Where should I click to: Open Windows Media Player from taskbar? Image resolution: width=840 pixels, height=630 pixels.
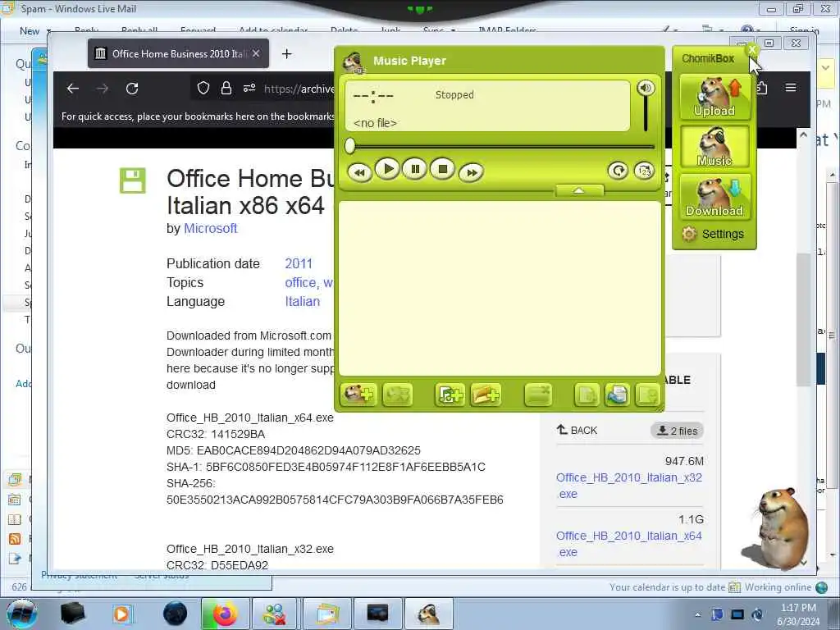(122, 614)
